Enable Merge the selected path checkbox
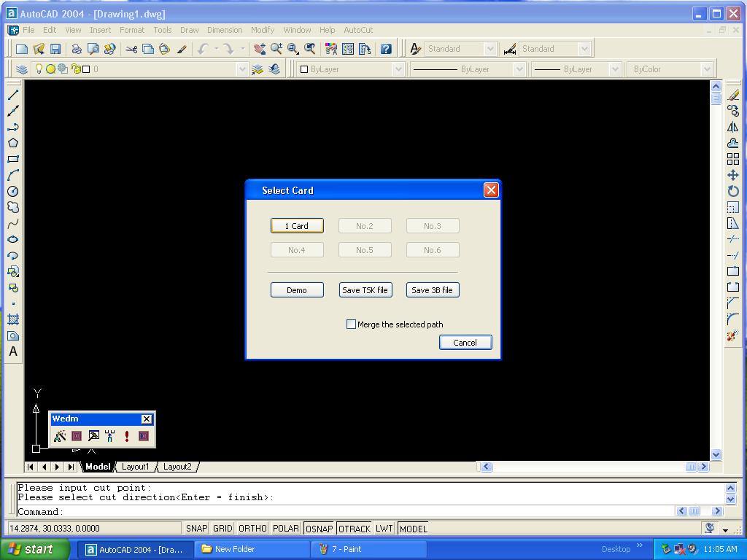747x560 pixels. 351,324
